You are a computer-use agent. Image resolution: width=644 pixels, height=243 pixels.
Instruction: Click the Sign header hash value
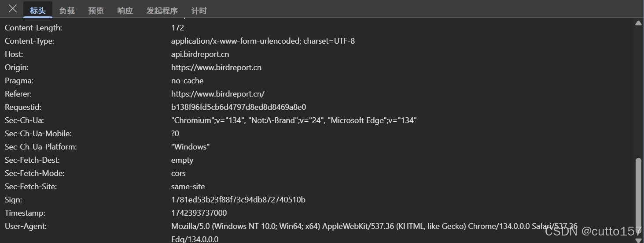(238, 200)
